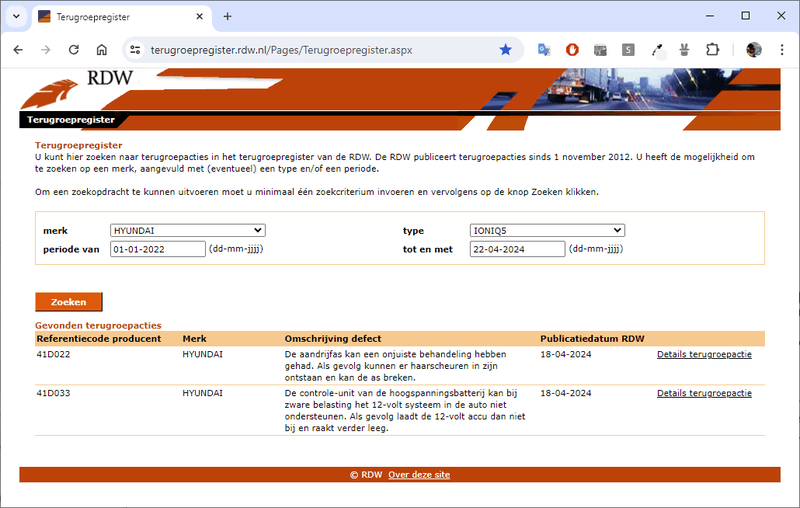
Task: Open Details terugroepactie for 41D022
Action: [x=704, y=354]
